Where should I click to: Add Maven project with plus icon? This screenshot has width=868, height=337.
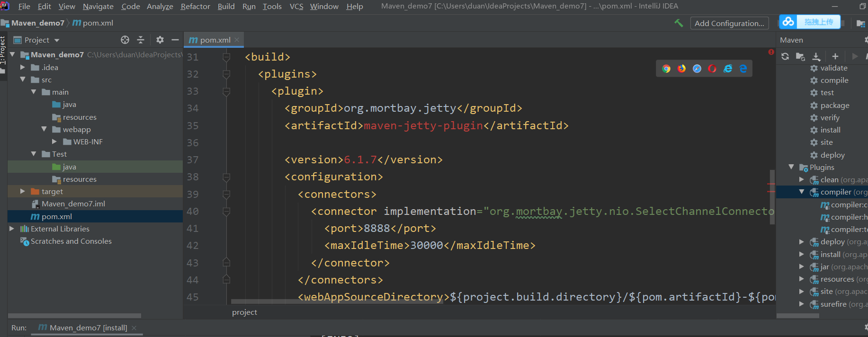coord(835,56)
